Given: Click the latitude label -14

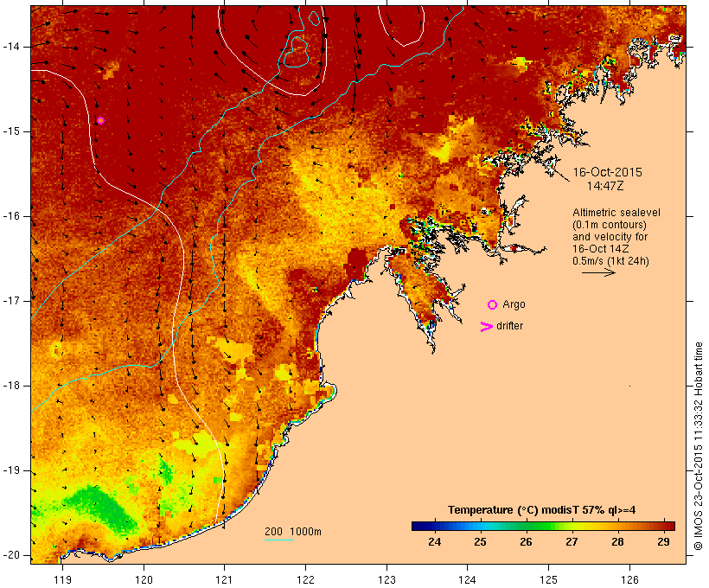Looking at the screenshot, I should pyautogui.click(x=11, y=47).
